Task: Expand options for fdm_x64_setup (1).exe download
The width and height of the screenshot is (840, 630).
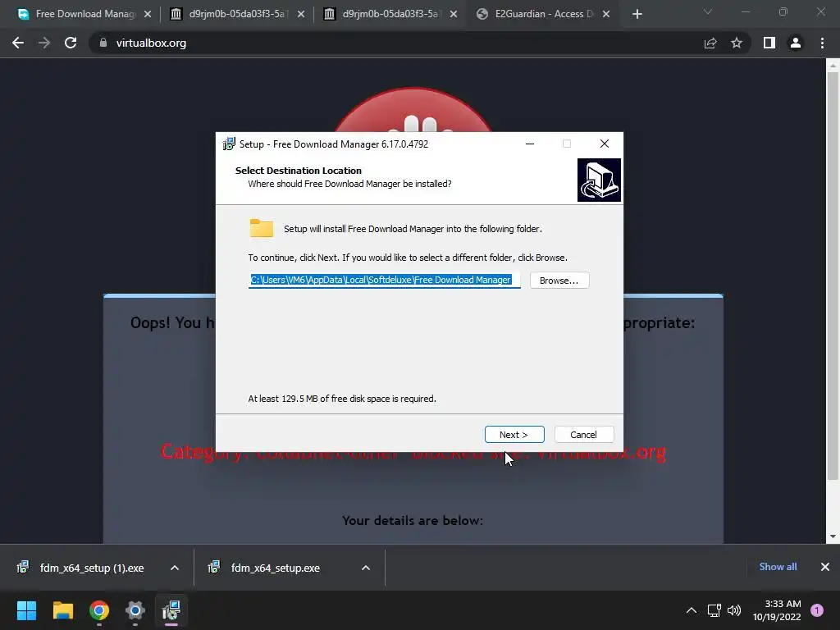Action: tap(175, 568)
